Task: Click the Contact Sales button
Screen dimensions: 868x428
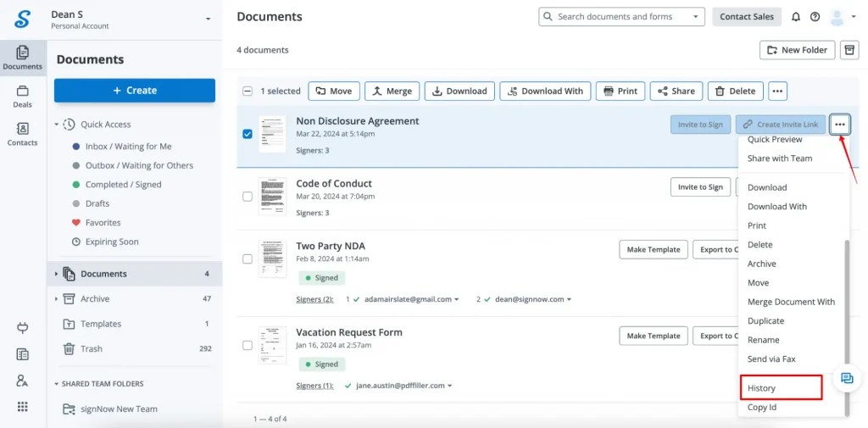Action: point(746,17)
